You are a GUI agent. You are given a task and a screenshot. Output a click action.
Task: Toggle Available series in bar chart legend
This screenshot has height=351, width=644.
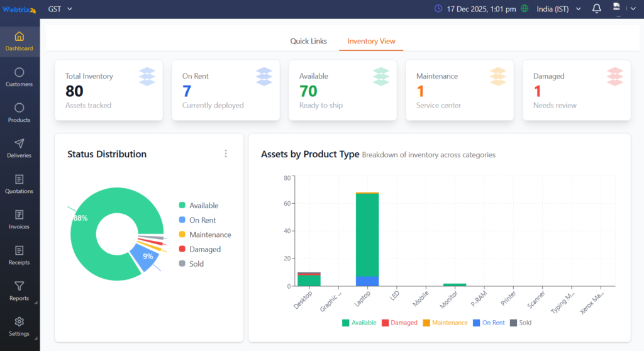tap(359, 323)
